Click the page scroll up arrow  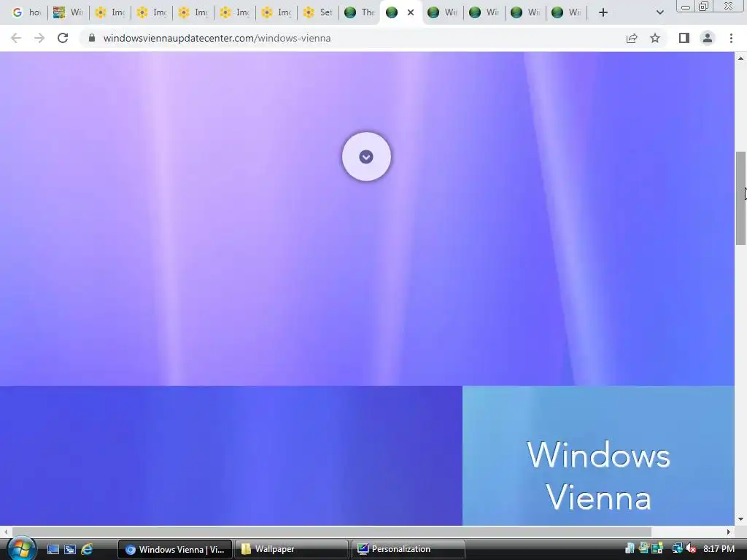(x=740, y=58)
